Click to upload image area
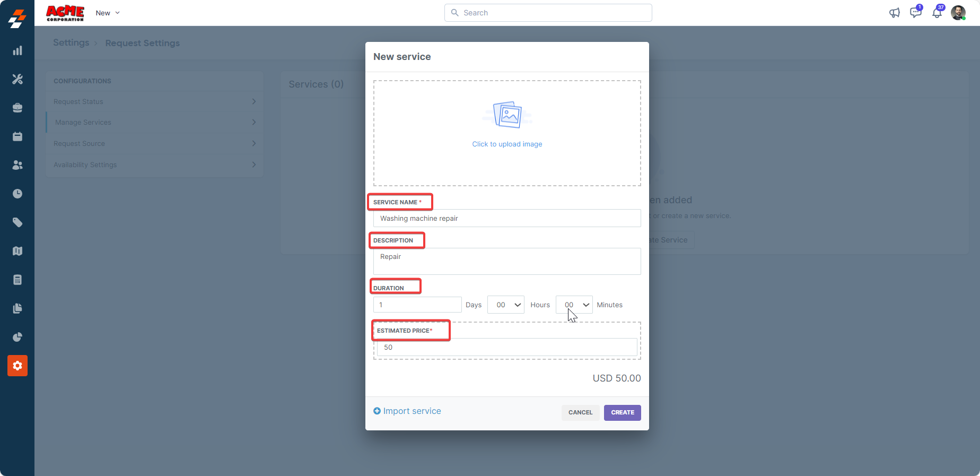The image size is (980, 476). [507, 133]
